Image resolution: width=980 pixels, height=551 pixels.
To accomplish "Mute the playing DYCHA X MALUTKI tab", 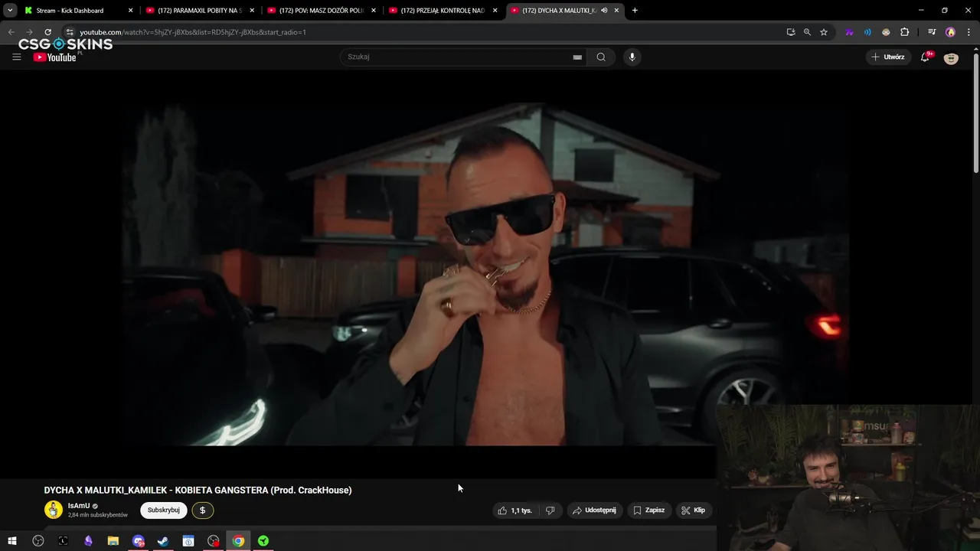I will [x=604, y=11].
